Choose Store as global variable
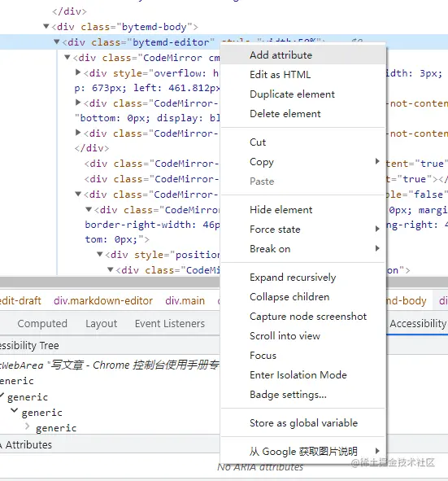 pyautogui.click(x=302, y=423)
